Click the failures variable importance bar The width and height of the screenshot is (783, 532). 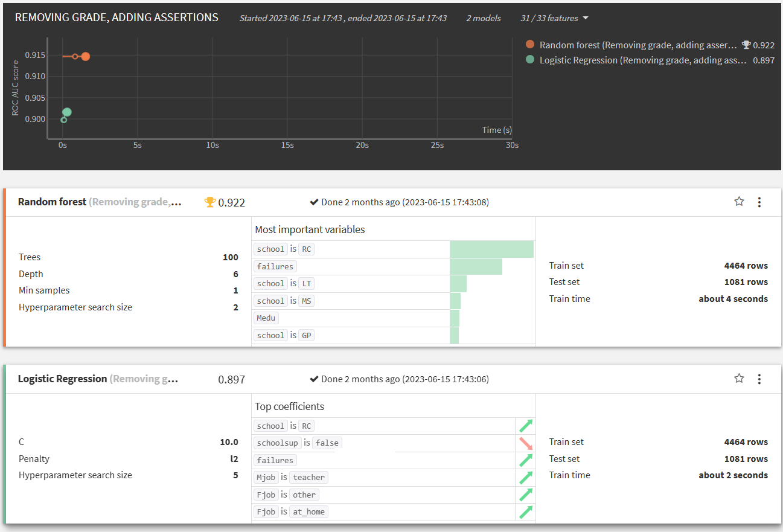tap(476, 266)
